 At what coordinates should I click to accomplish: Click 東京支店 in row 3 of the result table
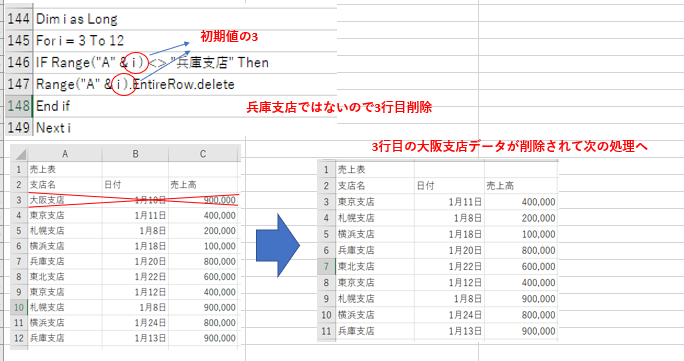tap(375, 202)
